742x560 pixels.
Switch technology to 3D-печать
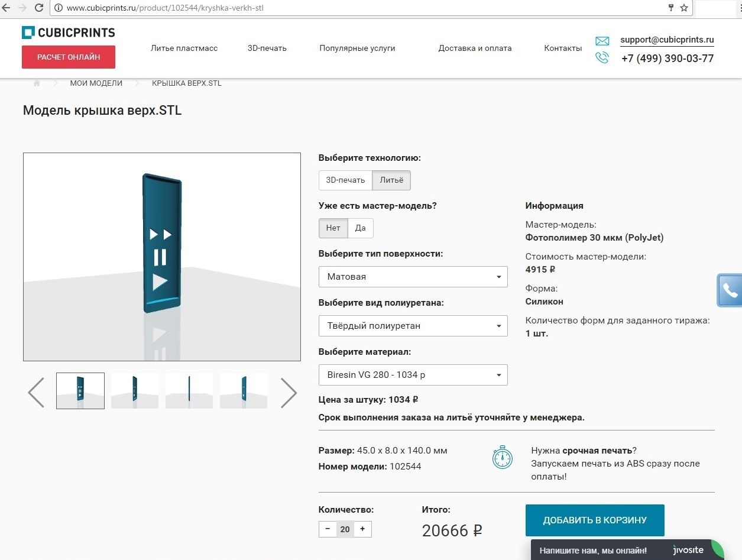pos(345,180)
